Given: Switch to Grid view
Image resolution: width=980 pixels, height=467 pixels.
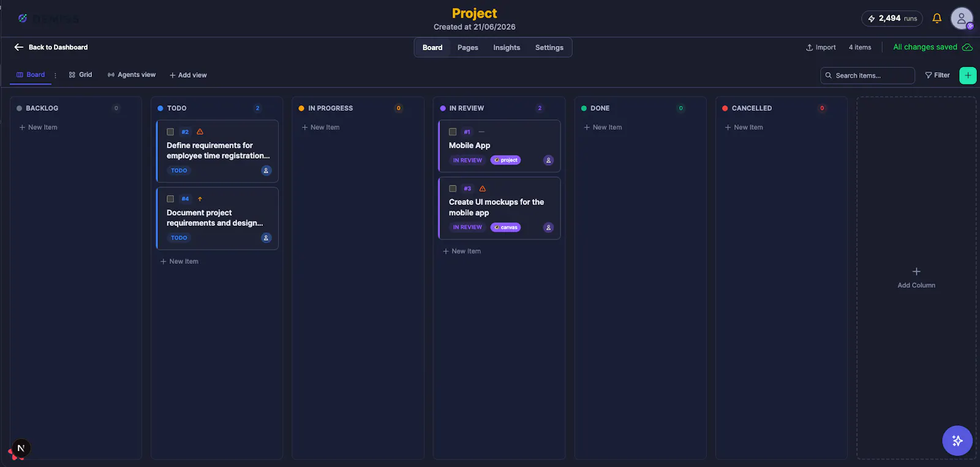Looking at the screenshot, I should pyautogui.click(x=80, y=75).
